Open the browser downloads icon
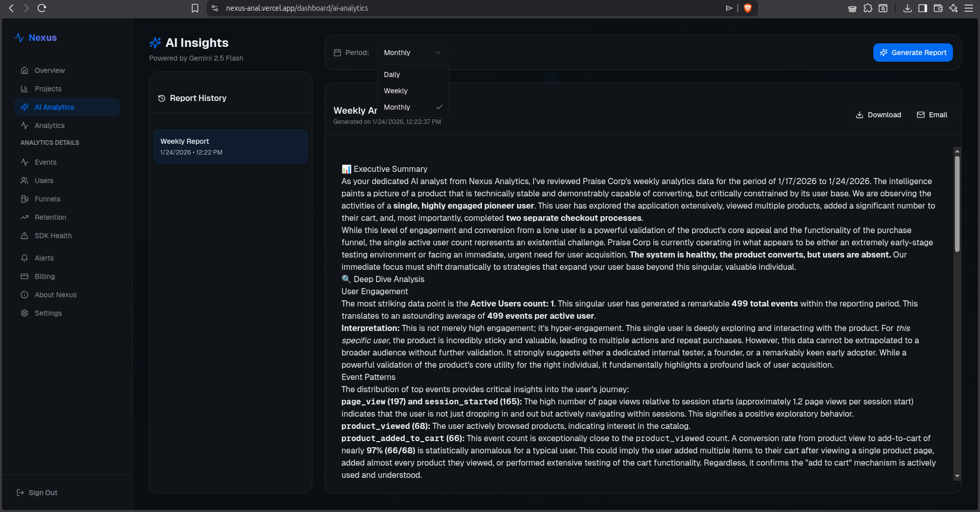The height and width of the screenshot is (512, 980). (x=908, y=8)
